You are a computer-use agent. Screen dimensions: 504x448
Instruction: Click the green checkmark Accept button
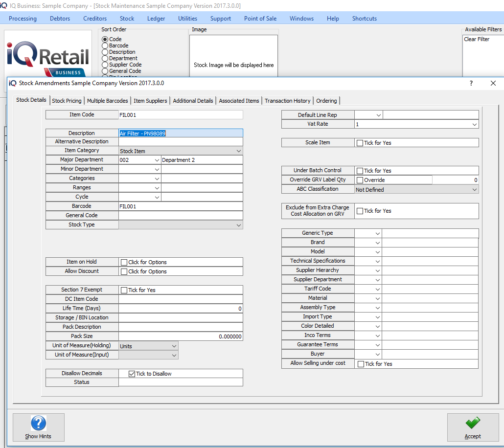point(473,423)
